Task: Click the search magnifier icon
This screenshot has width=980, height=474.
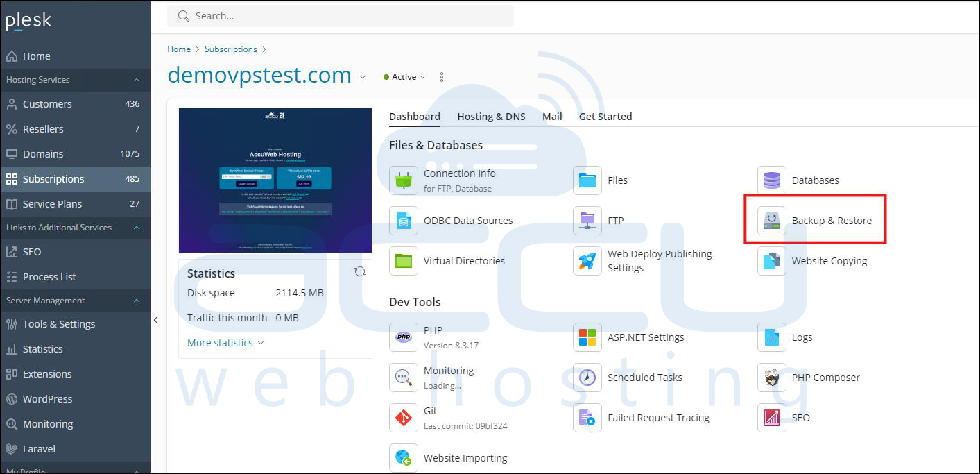Action: [184, 16]
